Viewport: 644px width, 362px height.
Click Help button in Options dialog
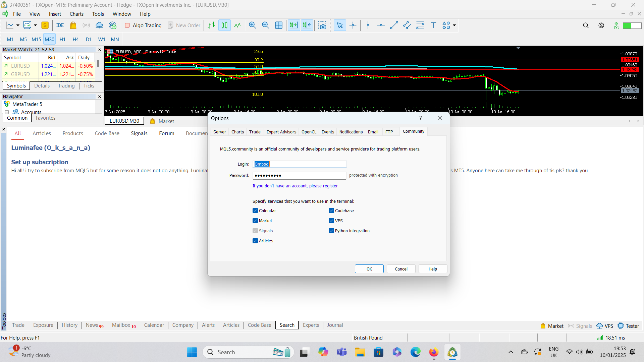pyautogui.click(x=433, y=269)
